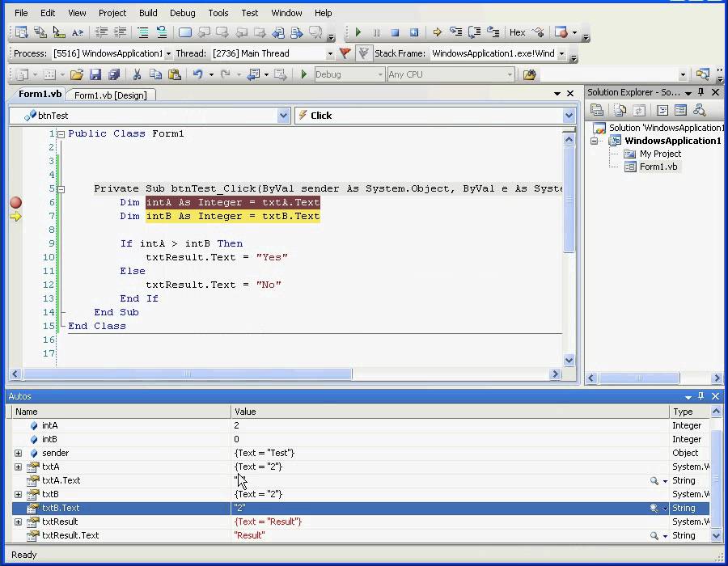Open the Thread selection dropdown

click(330, 53)
